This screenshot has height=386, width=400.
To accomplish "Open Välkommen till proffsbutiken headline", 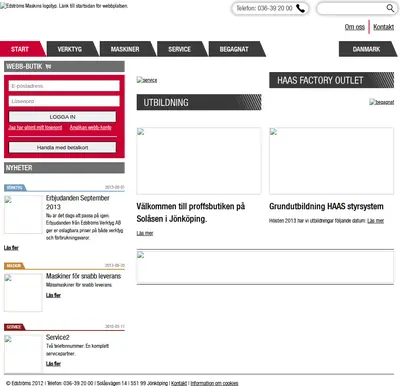I will tap(191, 213).
